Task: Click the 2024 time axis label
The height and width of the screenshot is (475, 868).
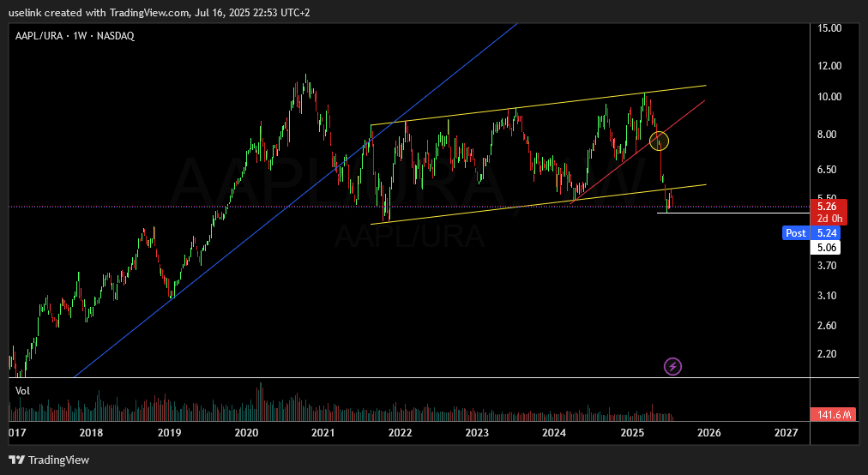Action: tap(553, 433)
